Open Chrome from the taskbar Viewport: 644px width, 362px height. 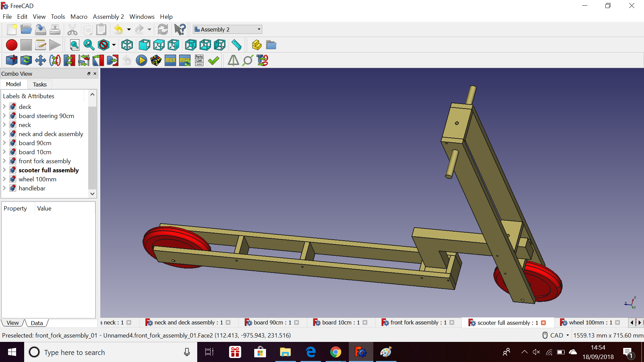[x=335, y=352]
